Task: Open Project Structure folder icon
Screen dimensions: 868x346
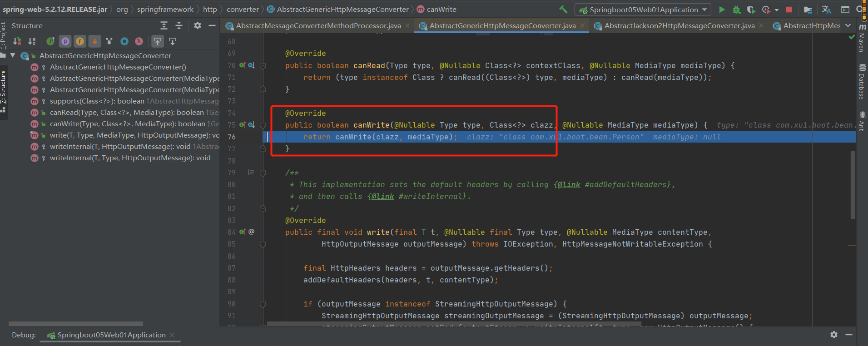Action: point(808,10)
